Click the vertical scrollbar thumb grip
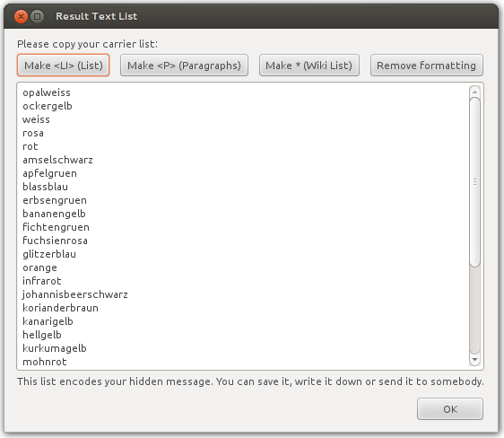This screenshot has width=504, height=438. tap(474, 182)
